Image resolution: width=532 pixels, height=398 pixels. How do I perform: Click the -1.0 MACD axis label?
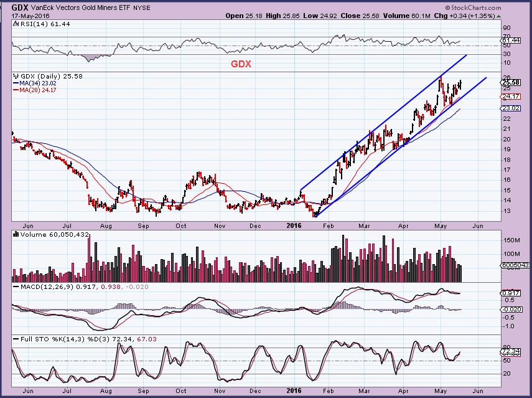[x=509, y=326]
